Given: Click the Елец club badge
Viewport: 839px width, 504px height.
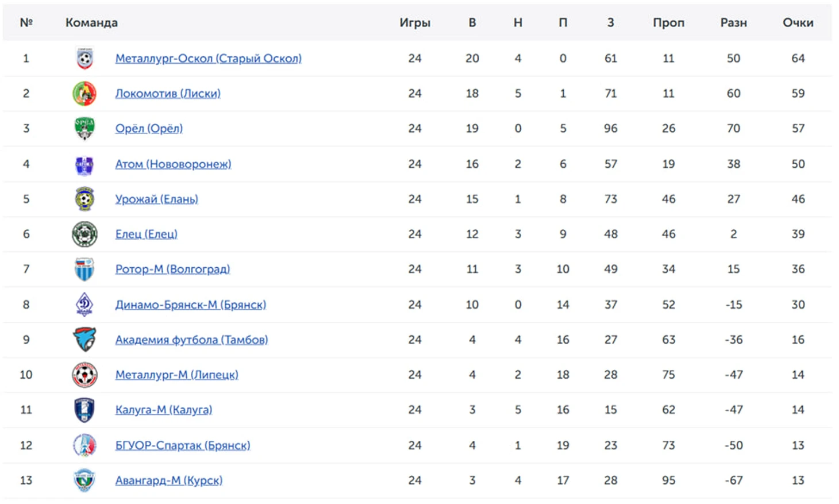Looking at the screenshot, I should click(84, 234).
